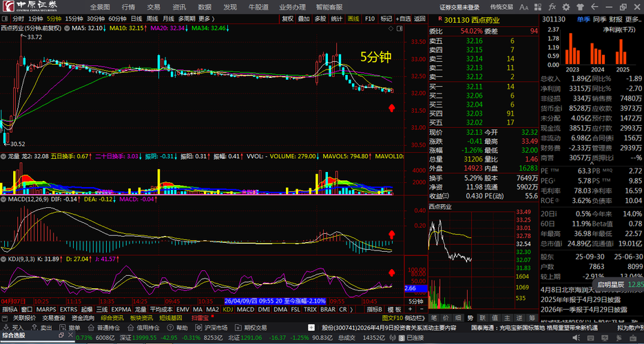644x344 pixels.
Task: Open 信用持仓 credit holdings
Action: pos(143,327)
